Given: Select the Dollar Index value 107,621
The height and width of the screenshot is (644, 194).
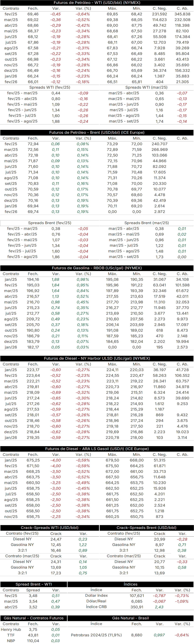Looking at the screenshot, I should tap(137, 596).
